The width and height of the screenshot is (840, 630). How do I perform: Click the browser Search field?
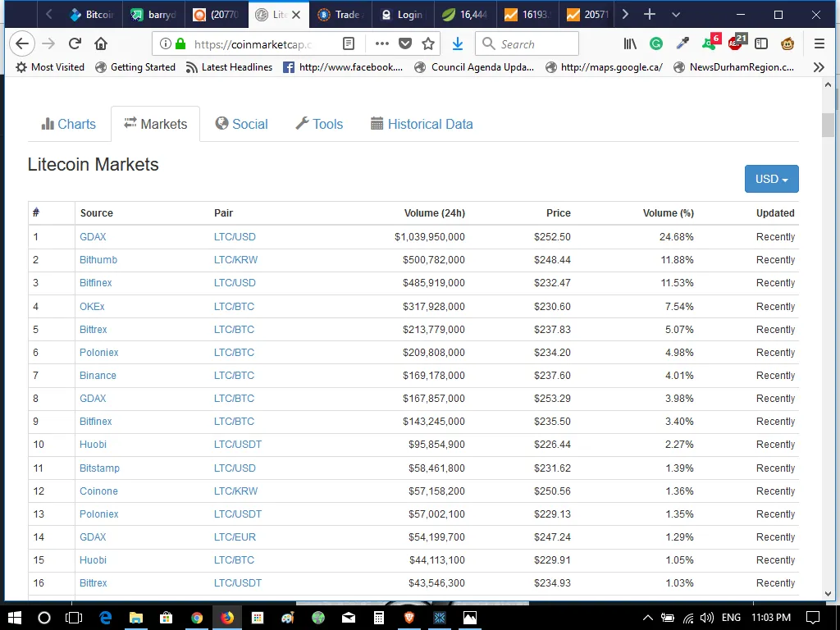(x=527, y=43)
